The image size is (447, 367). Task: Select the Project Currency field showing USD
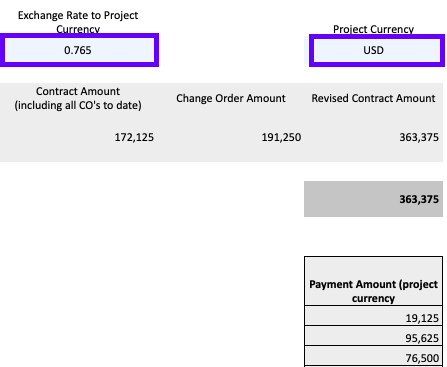click(x=377, y=50)
